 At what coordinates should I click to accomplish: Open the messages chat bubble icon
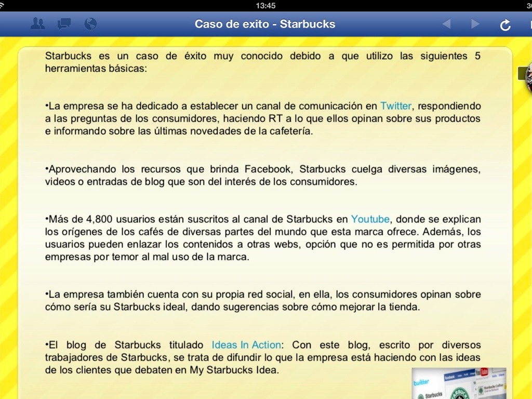[64, 24]
